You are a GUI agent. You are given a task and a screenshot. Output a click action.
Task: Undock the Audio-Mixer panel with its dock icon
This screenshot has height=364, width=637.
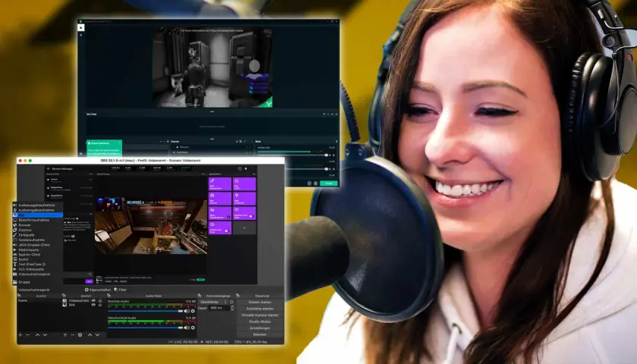109,296
